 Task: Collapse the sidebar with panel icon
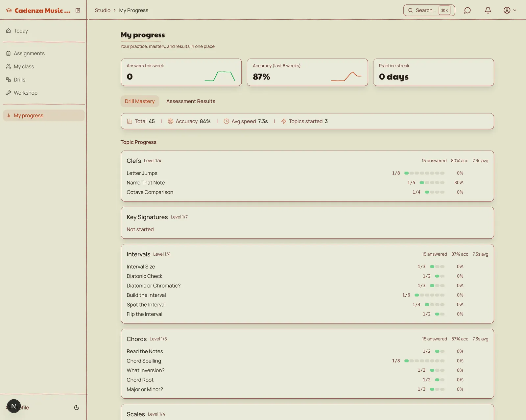[78, 10]
